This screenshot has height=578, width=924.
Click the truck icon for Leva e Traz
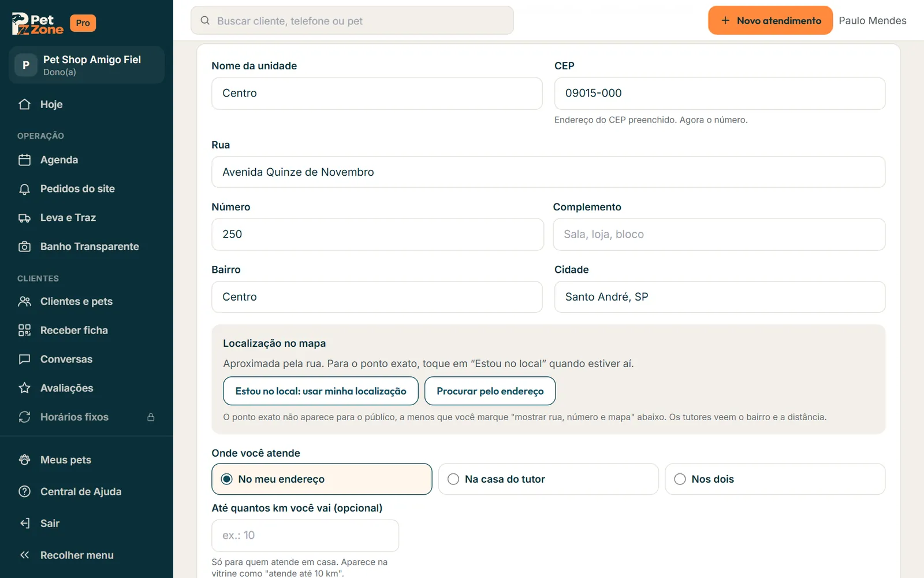[x=24, y=218]
